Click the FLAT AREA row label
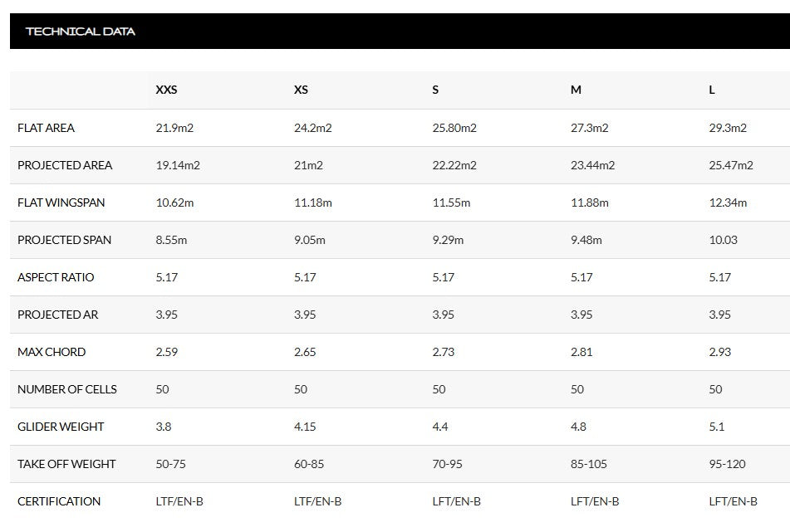This screenshot has width=790, height=532. tap(46, 128)
